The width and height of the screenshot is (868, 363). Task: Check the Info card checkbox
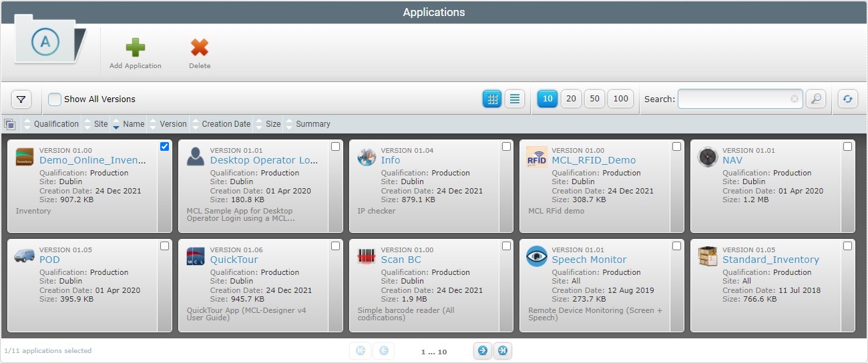point(506,146)
